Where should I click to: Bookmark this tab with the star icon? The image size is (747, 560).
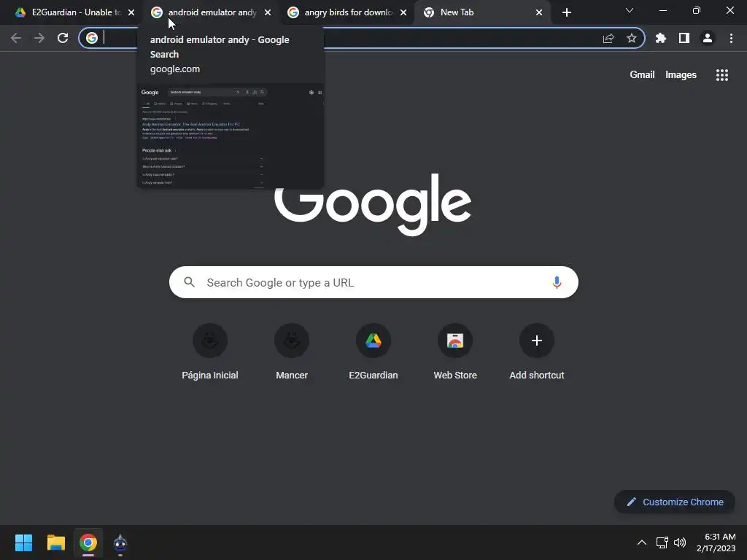[632, 38]
